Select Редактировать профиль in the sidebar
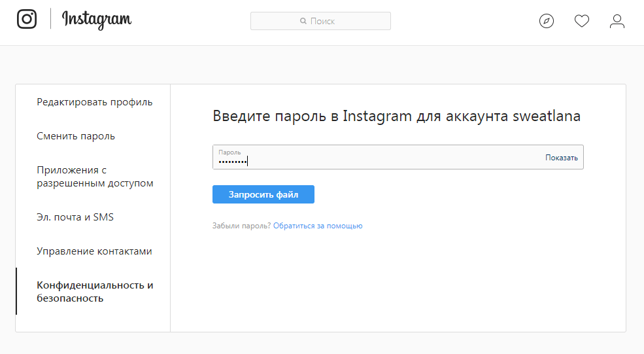This screenshot has width=644, height=354. point(95,102)
